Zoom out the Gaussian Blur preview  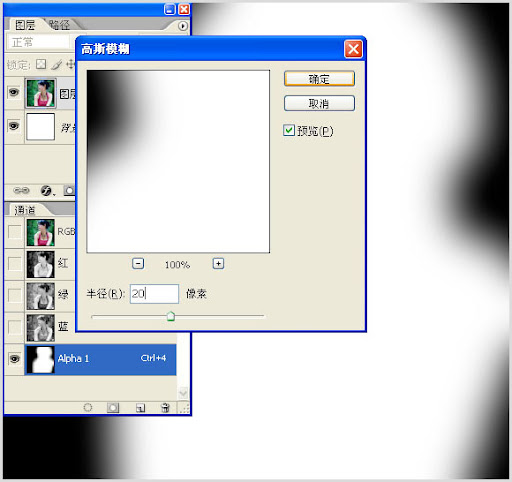pyautogui.click(x=138, y=264)
